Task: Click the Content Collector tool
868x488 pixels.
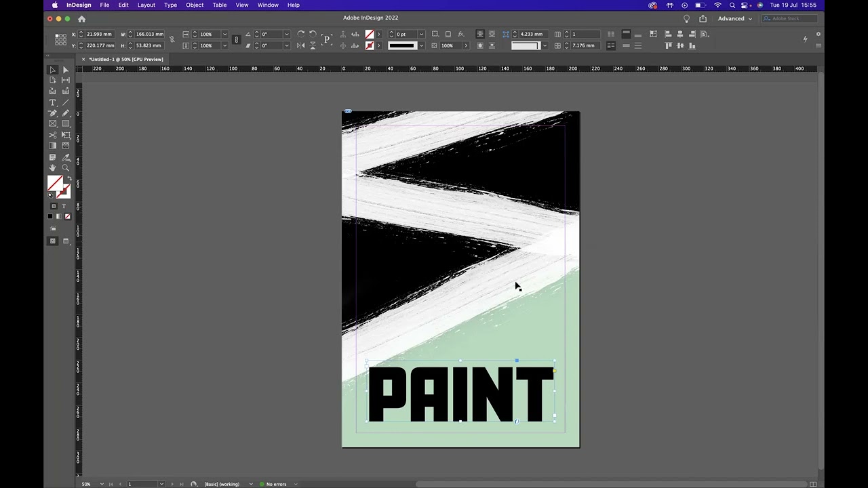Action: pyautogui.click(x=52, y=91)
